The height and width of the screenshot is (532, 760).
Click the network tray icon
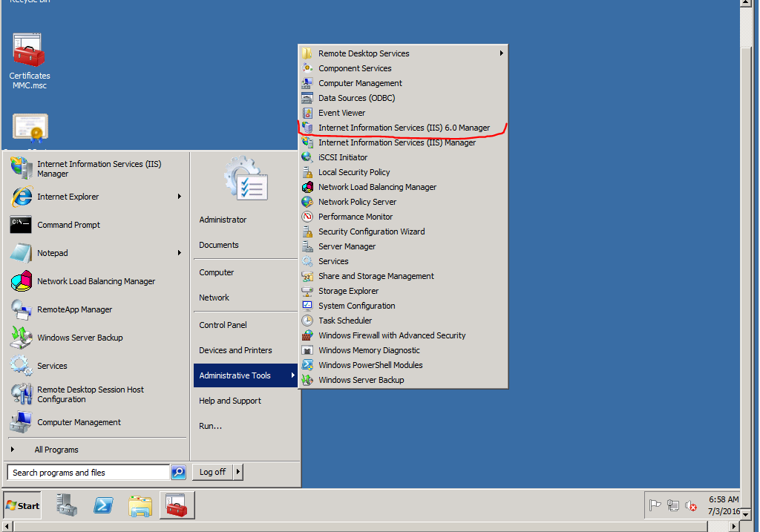click(x=672, y=505)
